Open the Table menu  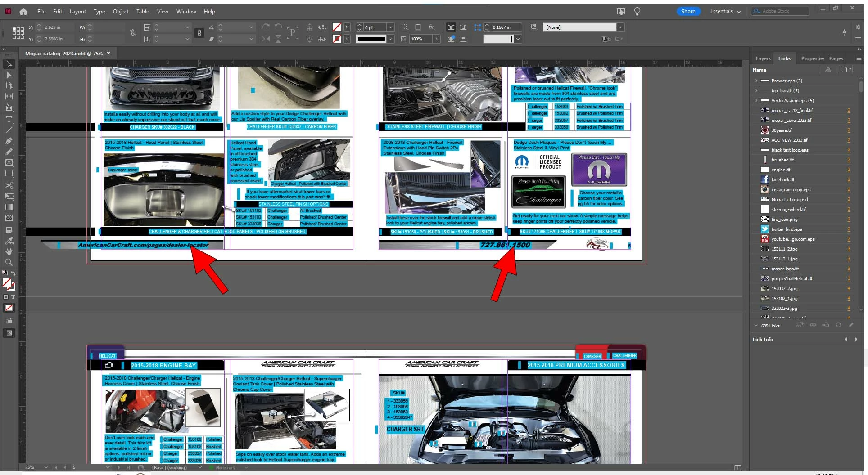[143, 12]
